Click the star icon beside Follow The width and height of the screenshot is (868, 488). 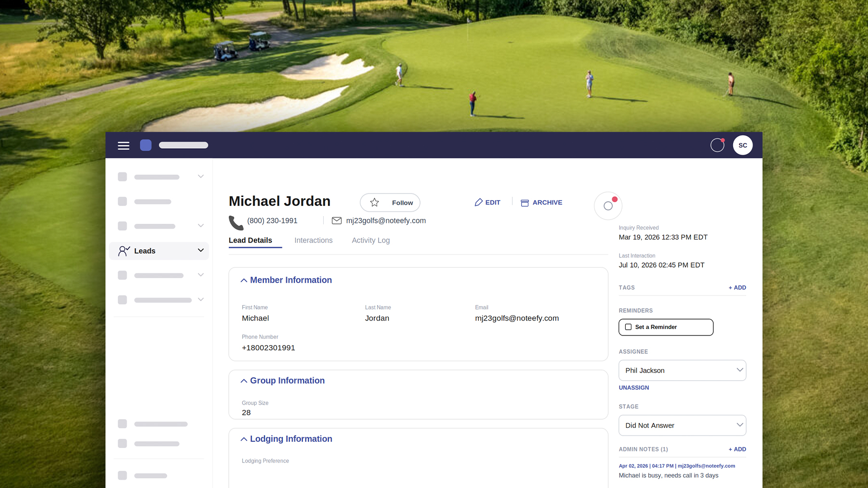coord(374,203)
